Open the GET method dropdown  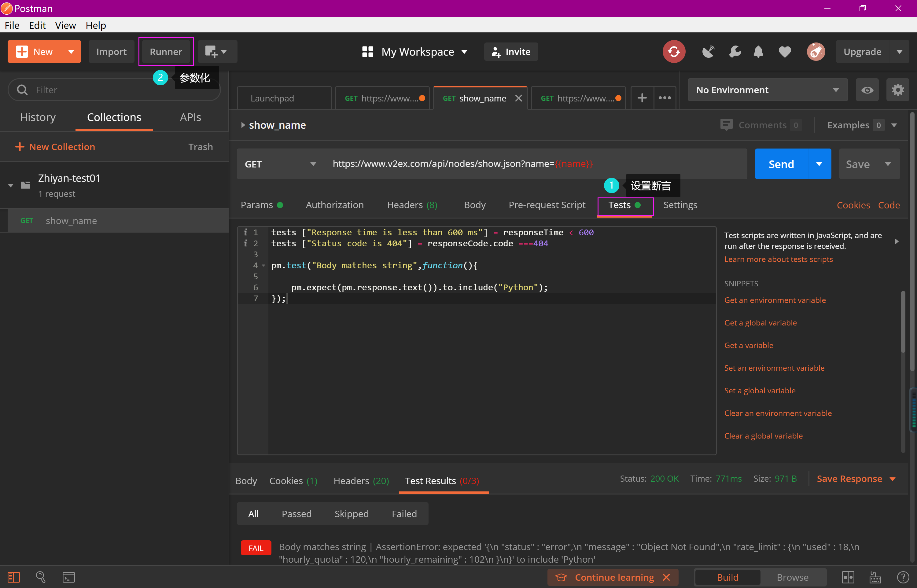(280, 164)
